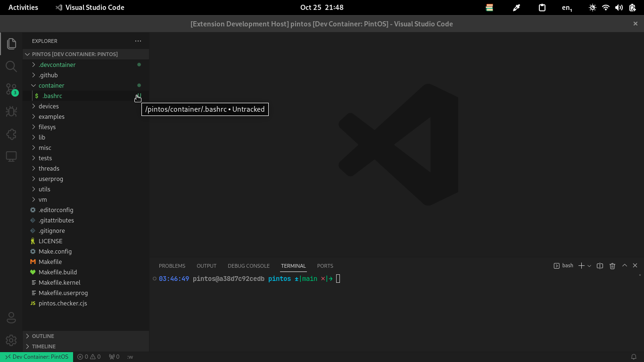Open the Accounts menu icon
The width and height of the screenshot is (644, 362).
[x=11, y=318]
